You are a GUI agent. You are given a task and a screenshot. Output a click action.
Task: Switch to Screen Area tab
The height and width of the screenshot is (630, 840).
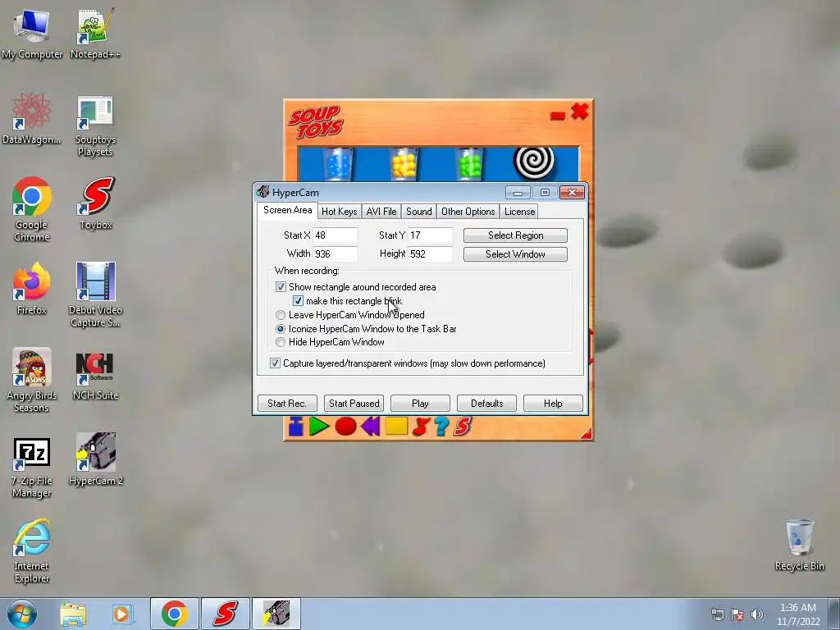coord(288,210)
